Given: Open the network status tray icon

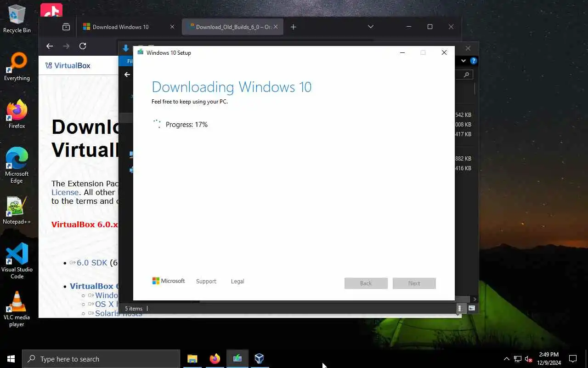Looking at the screenshot, I should 518,359.
